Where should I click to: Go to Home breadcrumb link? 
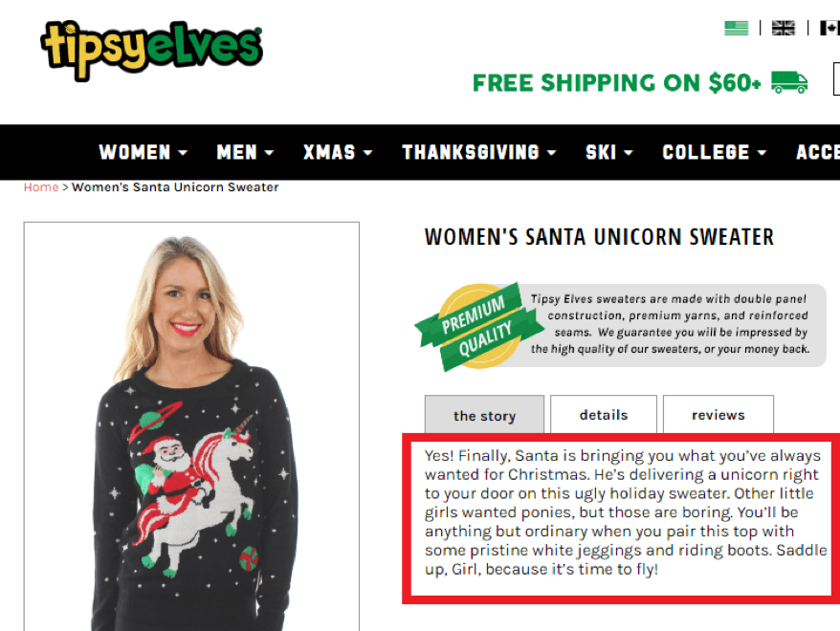[41, 187]
